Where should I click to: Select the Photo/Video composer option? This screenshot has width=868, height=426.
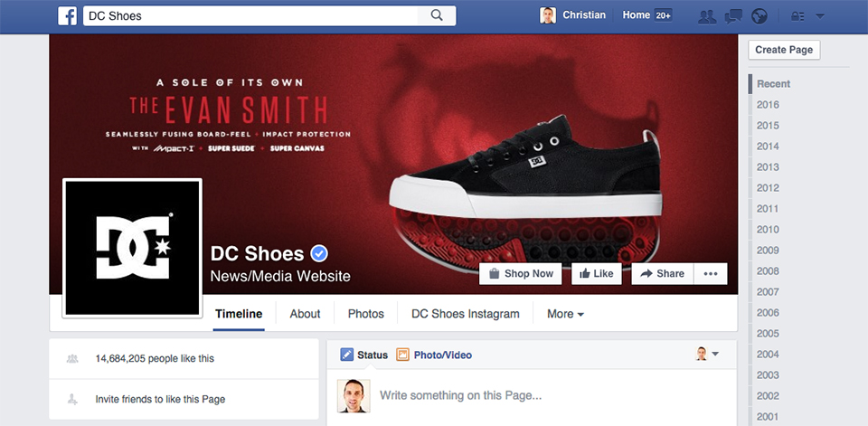click(435, 355)
